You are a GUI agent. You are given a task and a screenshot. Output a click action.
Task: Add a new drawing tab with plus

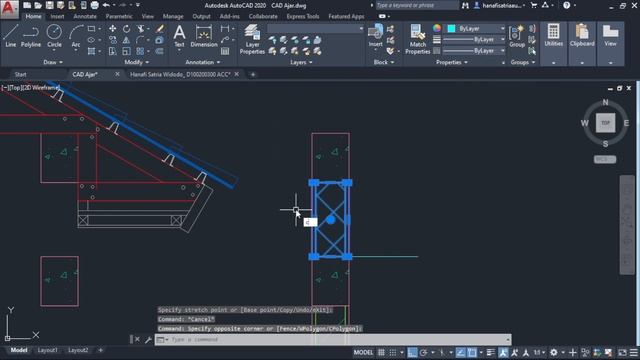[253, 74]
